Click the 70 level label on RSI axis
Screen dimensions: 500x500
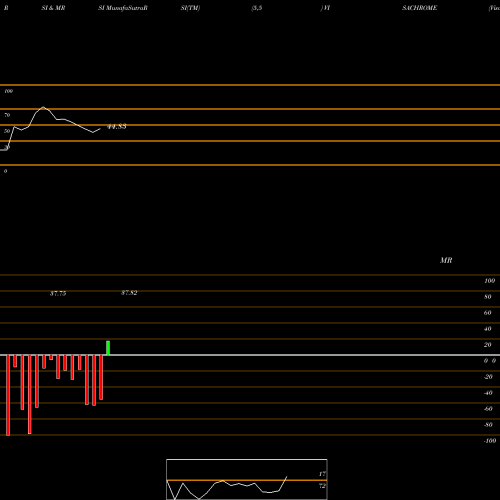(7, 115)
